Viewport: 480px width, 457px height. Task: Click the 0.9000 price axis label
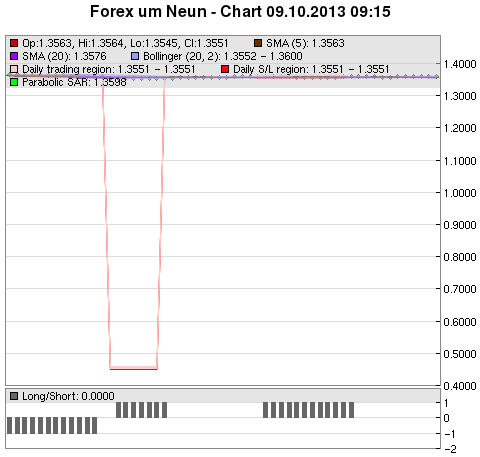pos(460,225)
